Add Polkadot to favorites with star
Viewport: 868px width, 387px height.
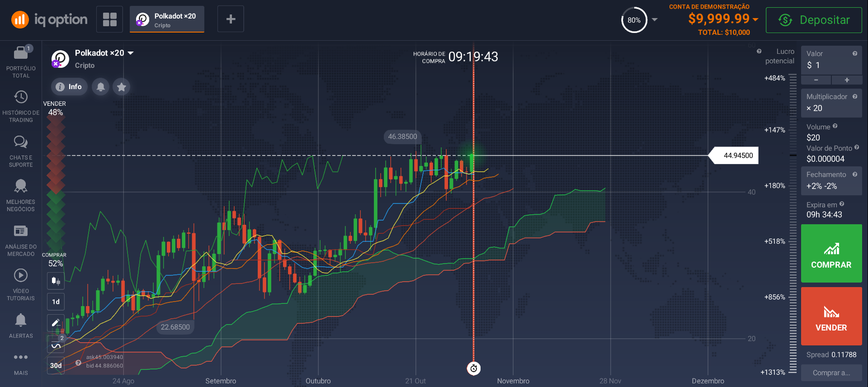tap(122, 87)
